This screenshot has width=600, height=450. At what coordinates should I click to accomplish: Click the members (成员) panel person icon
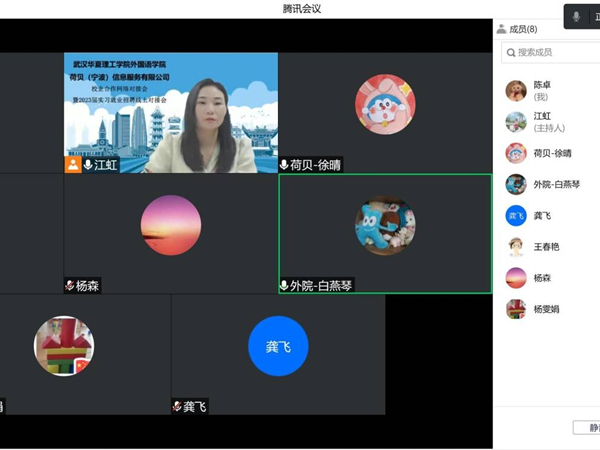pos(501,29)
